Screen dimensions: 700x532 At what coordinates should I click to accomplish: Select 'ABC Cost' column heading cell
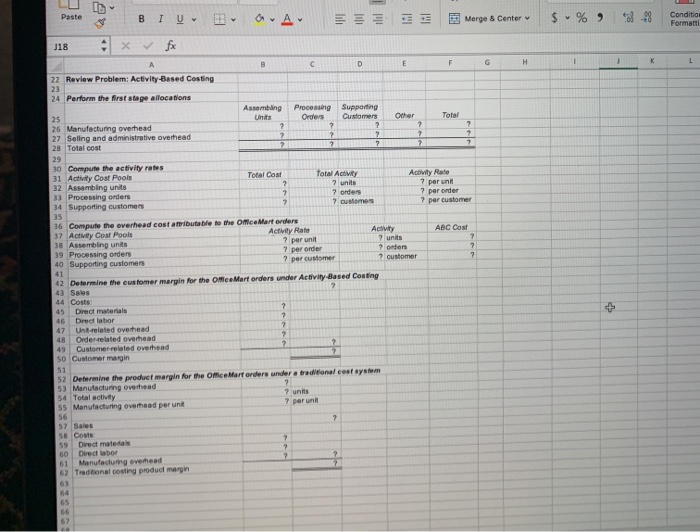451,227
